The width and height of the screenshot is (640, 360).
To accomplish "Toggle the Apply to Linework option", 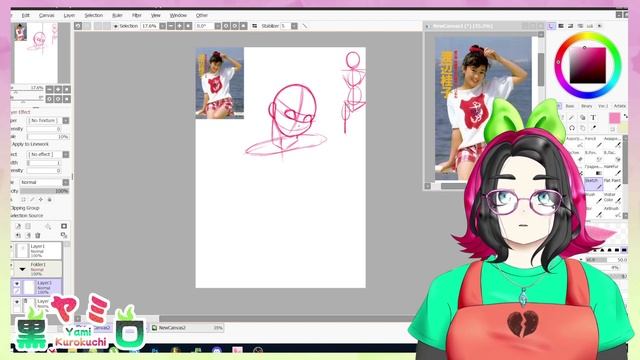I will click(30, 144).
